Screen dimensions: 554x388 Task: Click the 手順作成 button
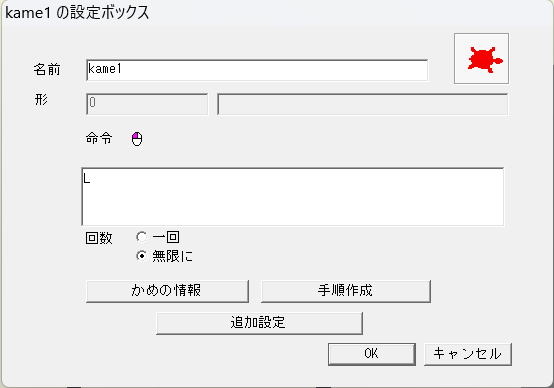coord(346,291)
